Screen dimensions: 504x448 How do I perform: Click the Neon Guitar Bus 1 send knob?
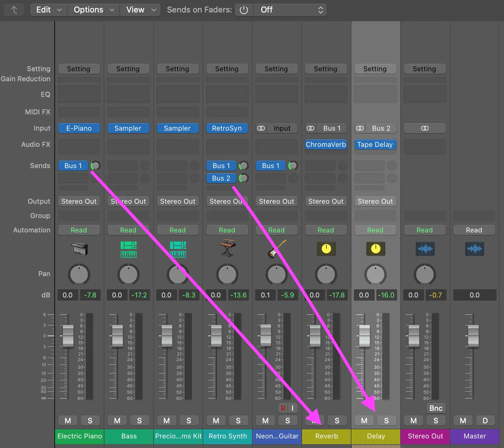(x=293, y=166)
